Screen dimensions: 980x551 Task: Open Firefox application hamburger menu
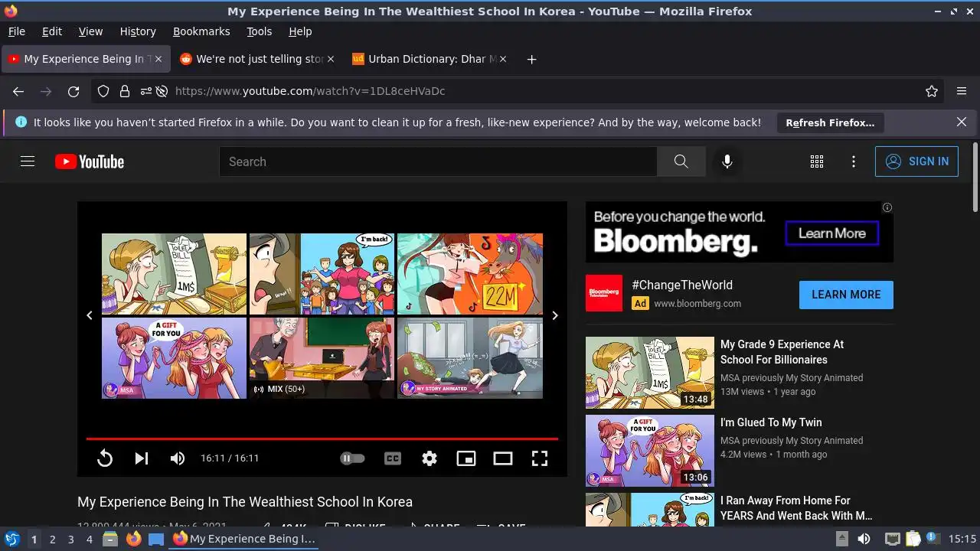(962, 91)
